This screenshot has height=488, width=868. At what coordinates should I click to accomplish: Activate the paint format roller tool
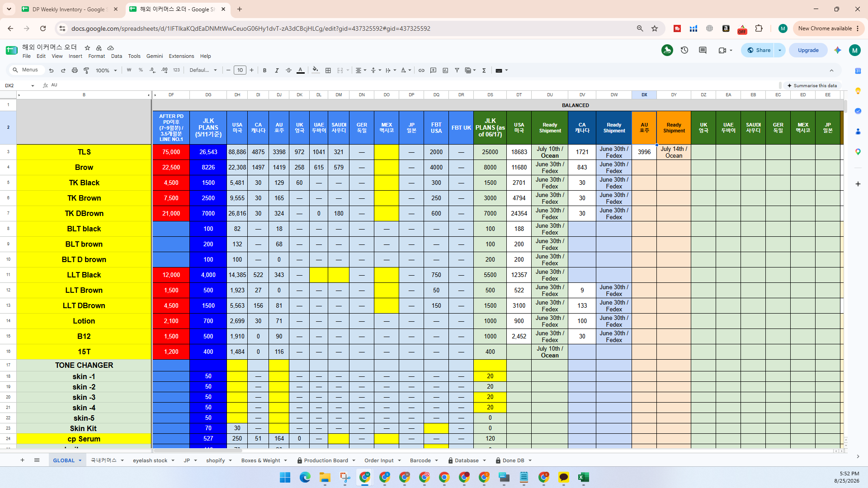[x=86, y=70]
